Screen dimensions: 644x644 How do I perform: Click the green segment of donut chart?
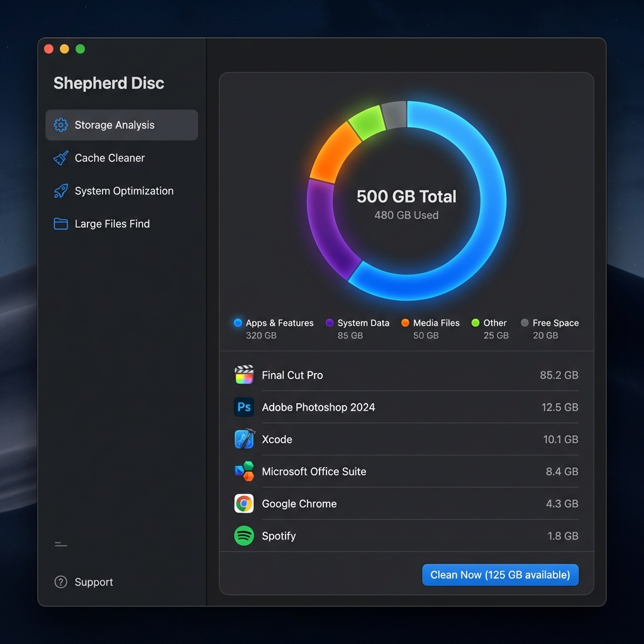(x=367, y=123)
